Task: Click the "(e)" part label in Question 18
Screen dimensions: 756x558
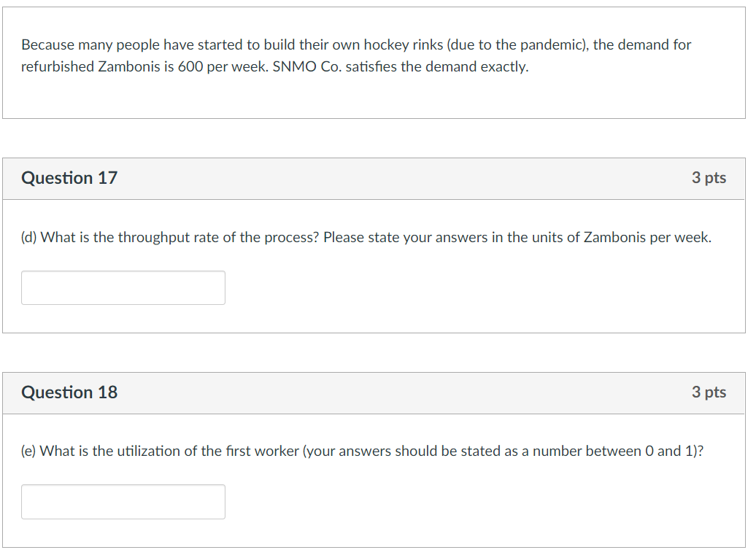Action: tap(28, 451)
